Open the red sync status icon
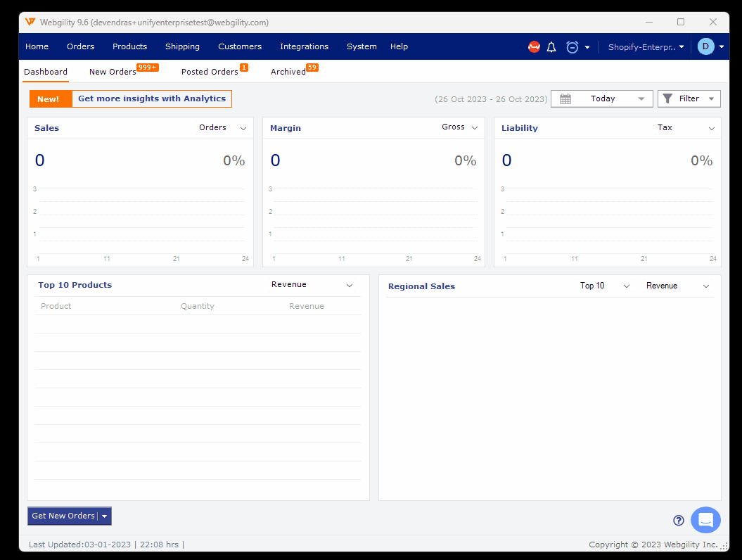Viewport: 742px width, 560px height. click(534, 47)
